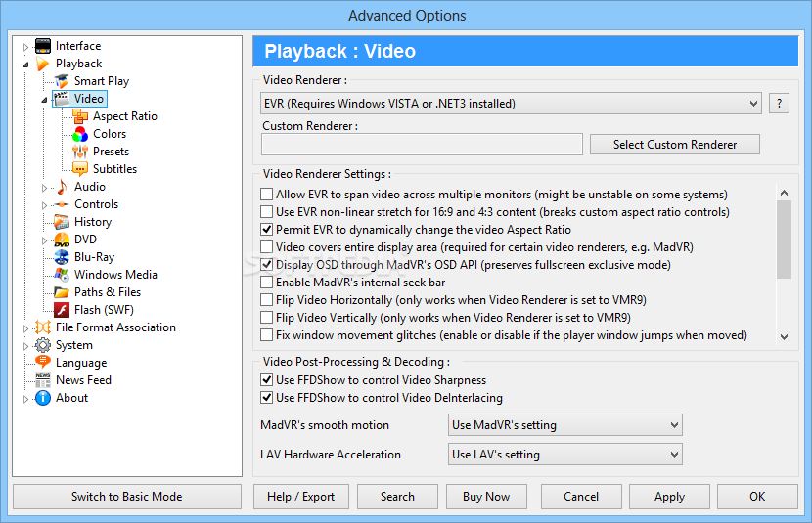Click the Custom Renderer text field
This screenshot has height=523, width=812.
point(422,145)
